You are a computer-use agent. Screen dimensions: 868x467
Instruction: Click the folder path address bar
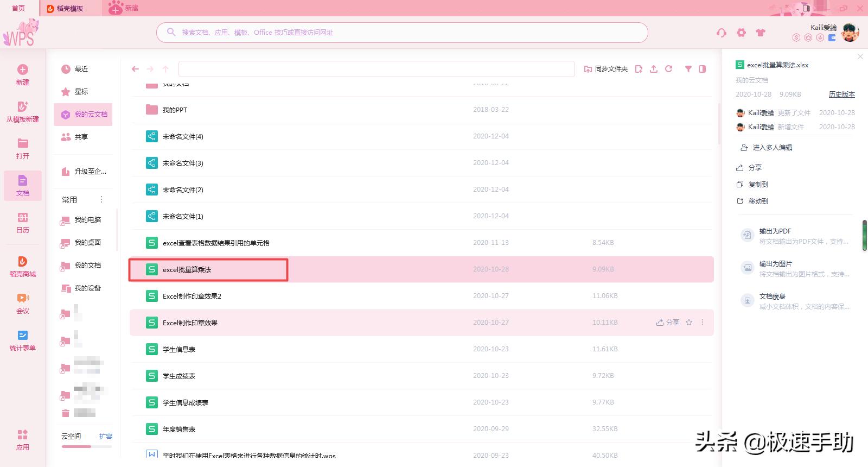click(376, 69)
